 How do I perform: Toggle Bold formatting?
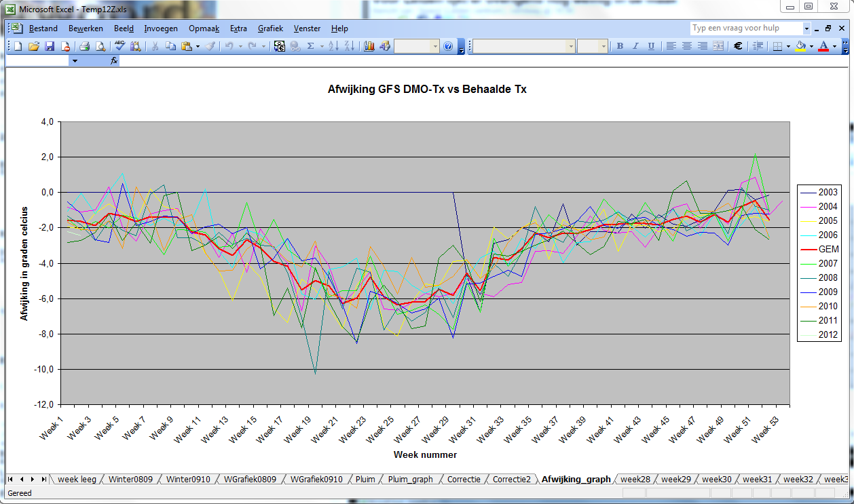tap(620, 46)
